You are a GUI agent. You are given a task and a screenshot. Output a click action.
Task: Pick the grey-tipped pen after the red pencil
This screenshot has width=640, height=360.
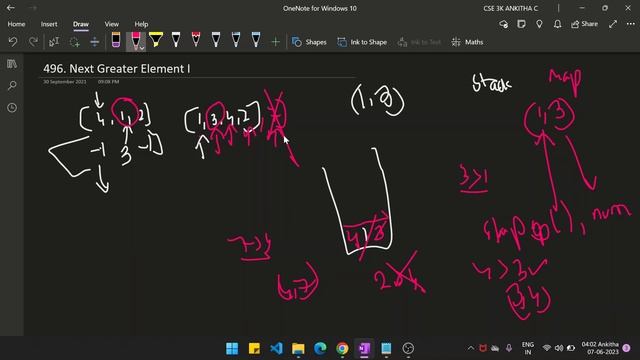216,40
